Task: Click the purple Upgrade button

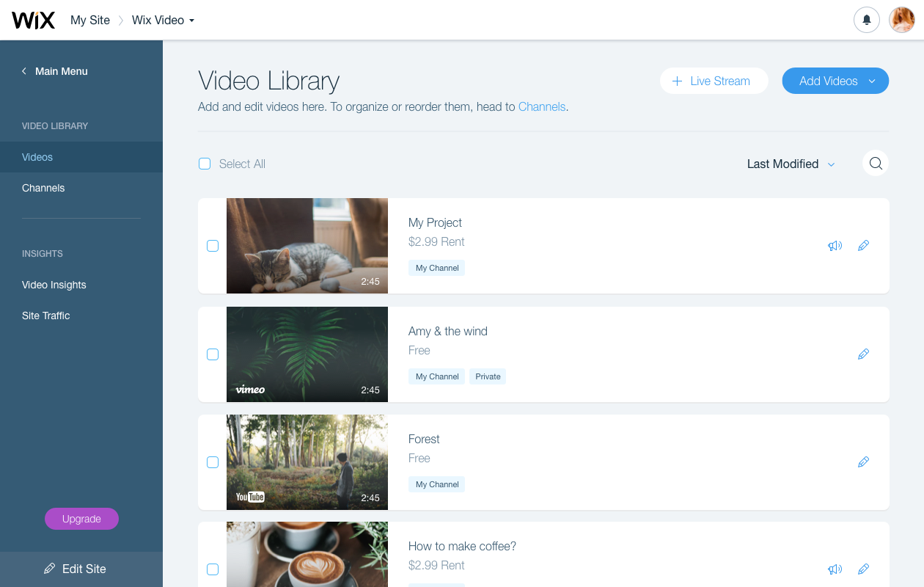Action: [81, 519]
